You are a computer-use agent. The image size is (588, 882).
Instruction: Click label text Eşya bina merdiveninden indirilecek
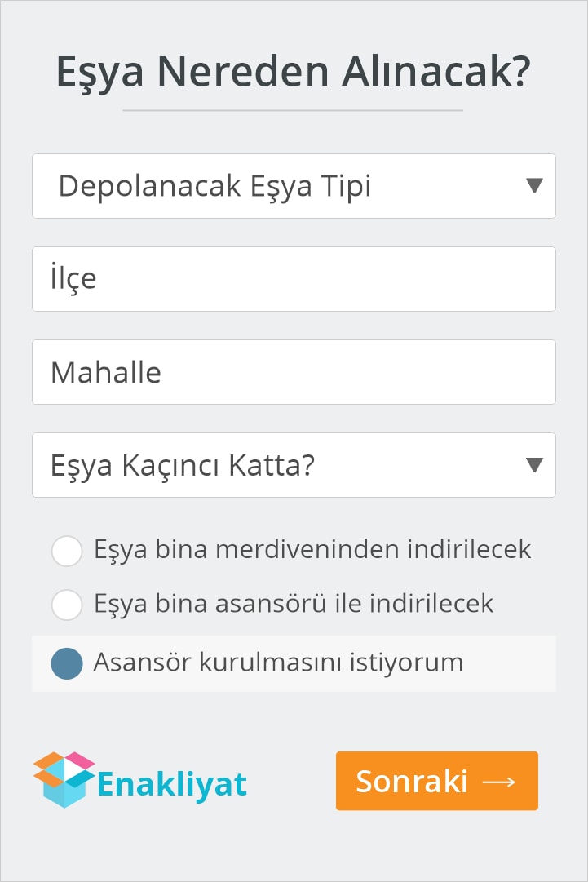click(312, 550)
